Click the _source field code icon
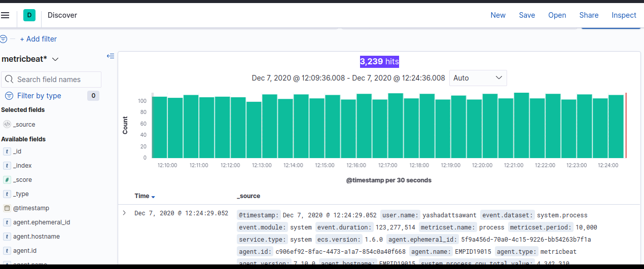Image resolution: width=644 pixels, height=269 pixels. [7, 124]
